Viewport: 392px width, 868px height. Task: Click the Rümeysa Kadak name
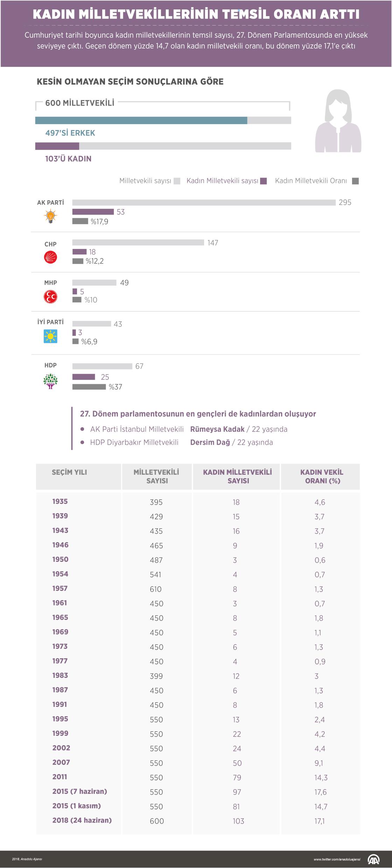tap(217, 429)
